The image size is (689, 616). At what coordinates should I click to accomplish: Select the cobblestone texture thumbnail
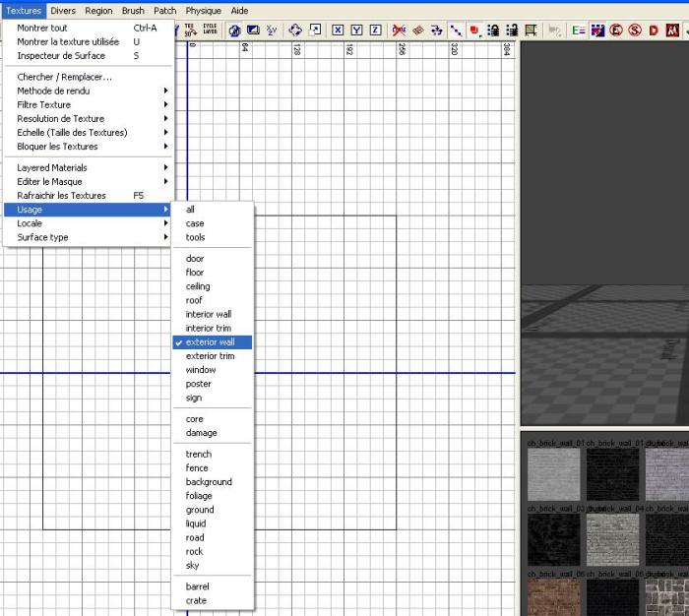coord(667,597)
